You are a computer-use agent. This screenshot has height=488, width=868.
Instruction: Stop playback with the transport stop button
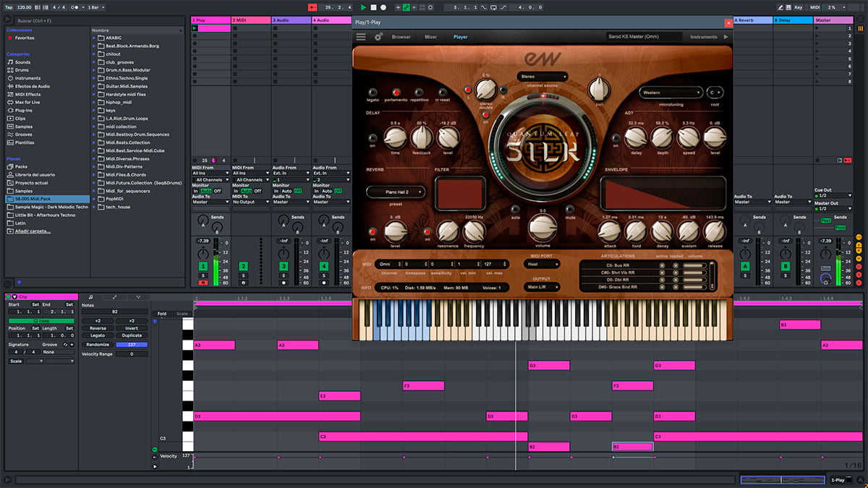[x=374, y=7]
